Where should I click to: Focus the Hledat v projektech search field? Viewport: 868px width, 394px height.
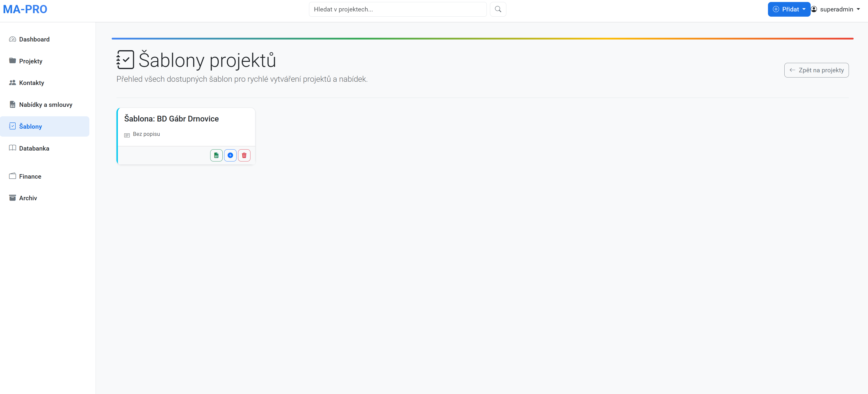click(x=398, y=9)
